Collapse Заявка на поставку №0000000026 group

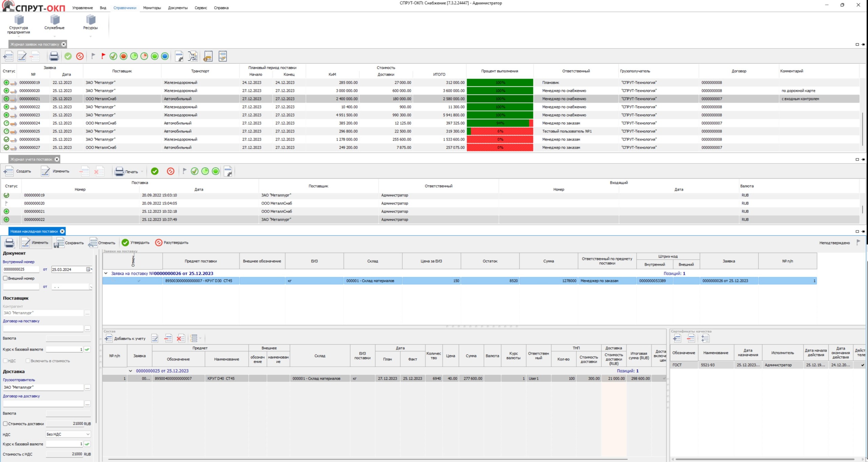106,273
